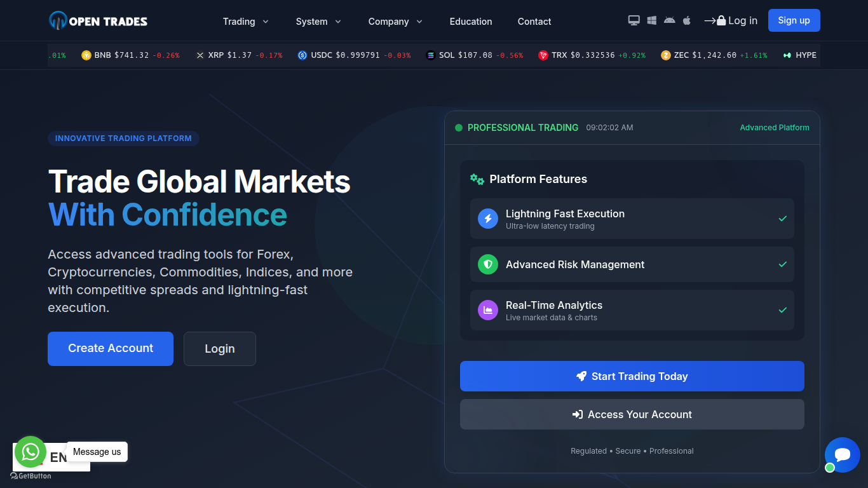Choose the Windows download icon

tap(651, 20)
